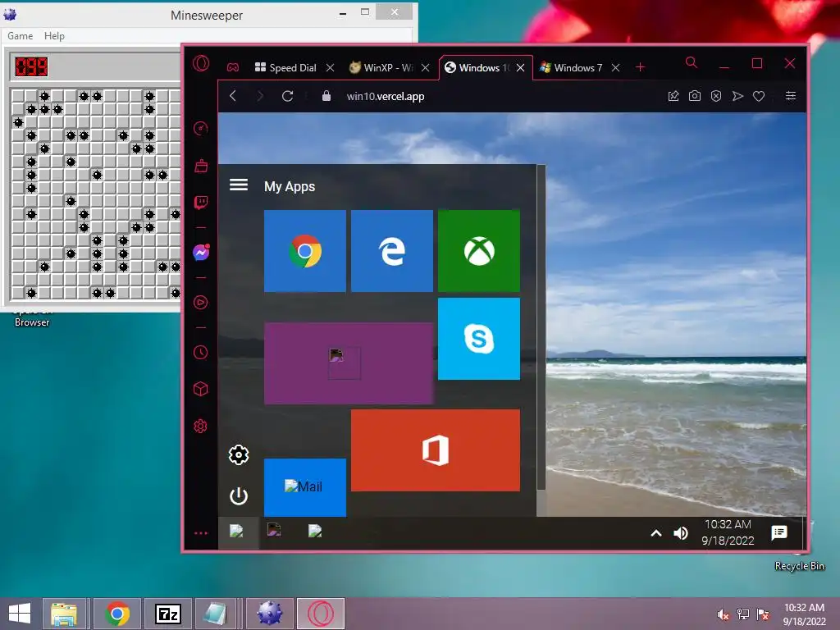Select the Windows 10 tab
840x630 pixels.
pos(484,67)
